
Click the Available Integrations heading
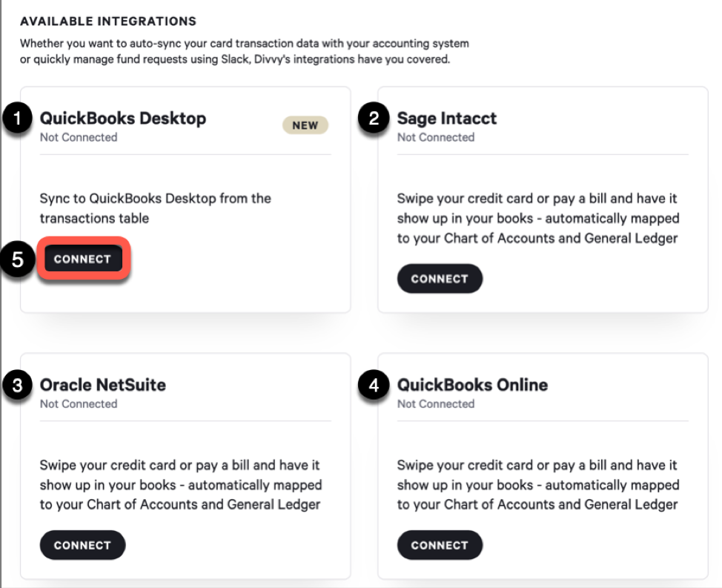point(108,22)
